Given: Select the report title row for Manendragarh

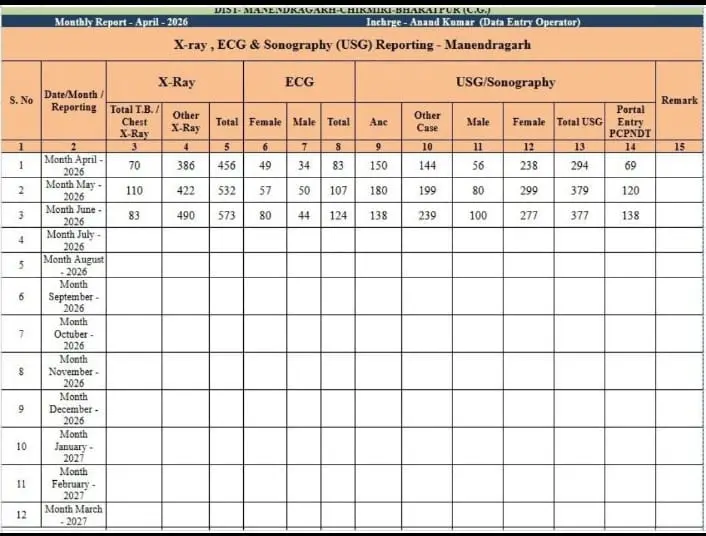Looking at the screenshot, I should 352,45.
